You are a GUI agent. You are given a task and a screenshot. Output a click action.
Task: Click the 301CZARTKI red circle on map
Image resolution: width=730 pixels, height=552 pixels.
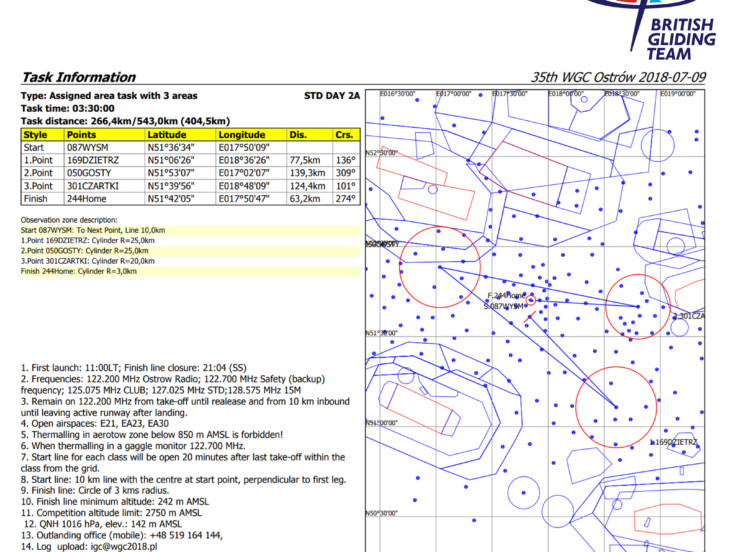(638, 306)
